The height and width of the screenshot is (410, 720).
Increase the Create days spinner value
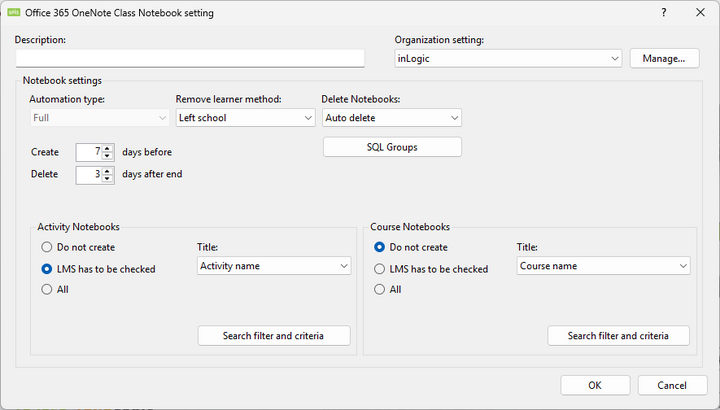[108, 148]
